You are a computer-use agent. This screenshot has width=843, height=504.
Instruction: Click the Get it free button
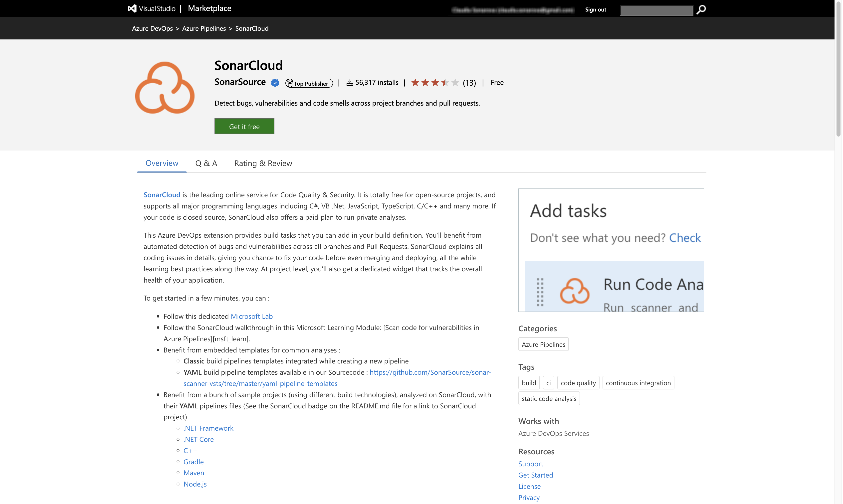click(x=244, y=126)
